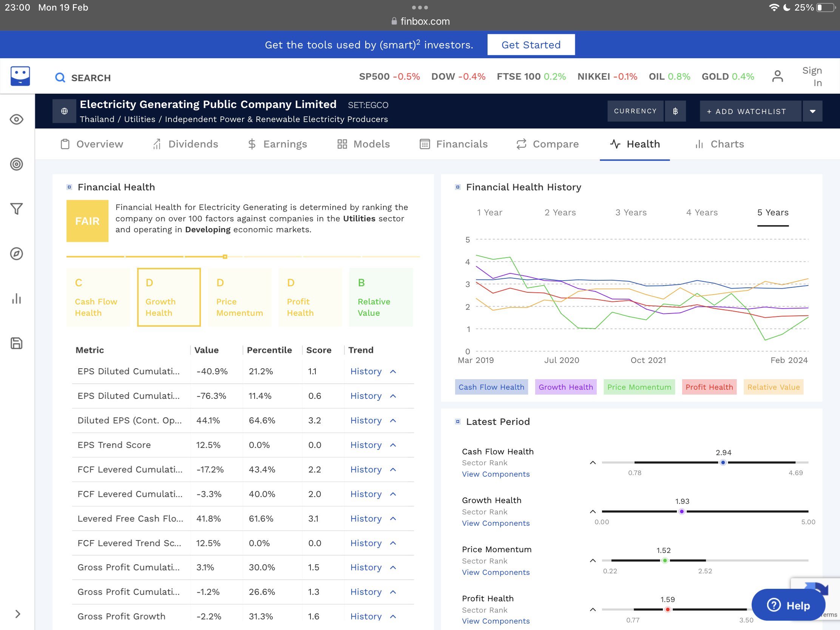The image size is (840, 630).
Task: Show 4 Years health history
Action: (x=702, y=213)
